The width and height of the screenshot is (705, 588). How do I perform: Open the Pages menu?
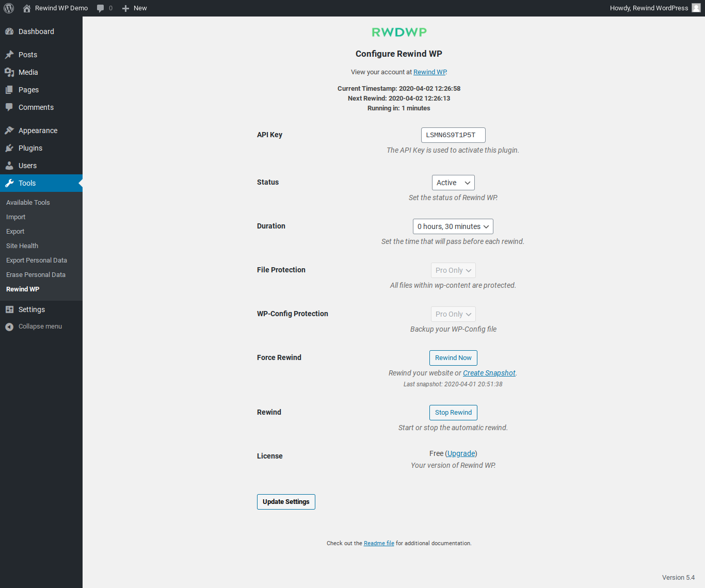[x=41, y=90]
